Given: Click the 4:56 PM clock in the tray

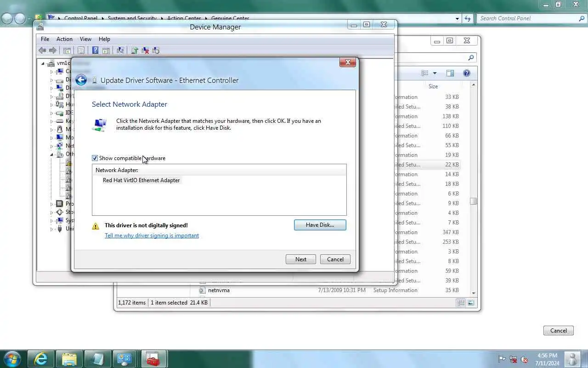Looking at the screenshot, I should point(547,356).
